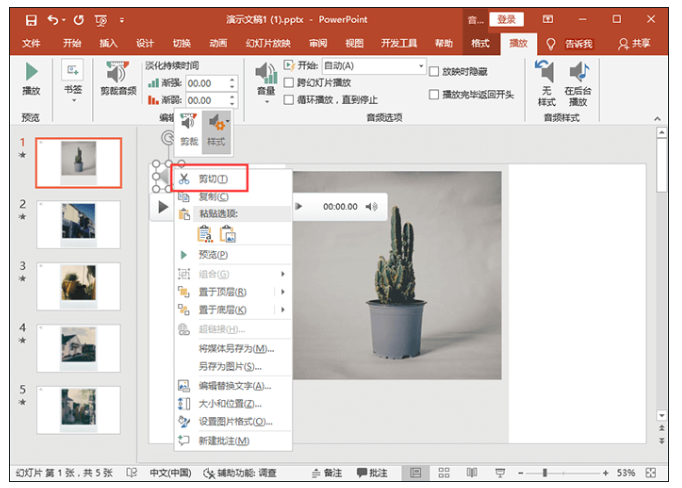This screenshot has height=488, width=682.
Task: Switch to the 动画 tab
Action: click(x=218, y=43)
